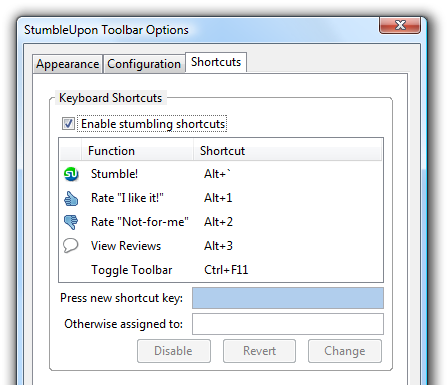Close the StumbleUpon Toolbar Options dialog
Viewport: 448px width, 385px height.
point(400,25)
